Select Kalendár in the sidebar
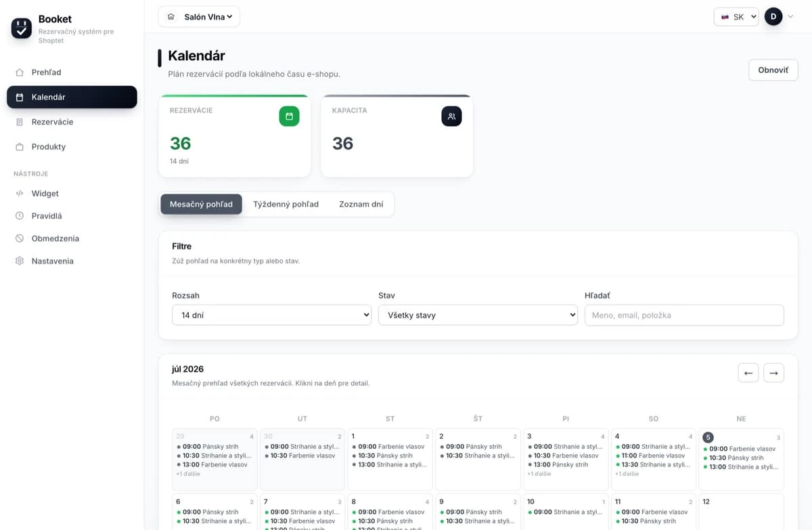Screen dimensions: 812x530 [72, 97]
